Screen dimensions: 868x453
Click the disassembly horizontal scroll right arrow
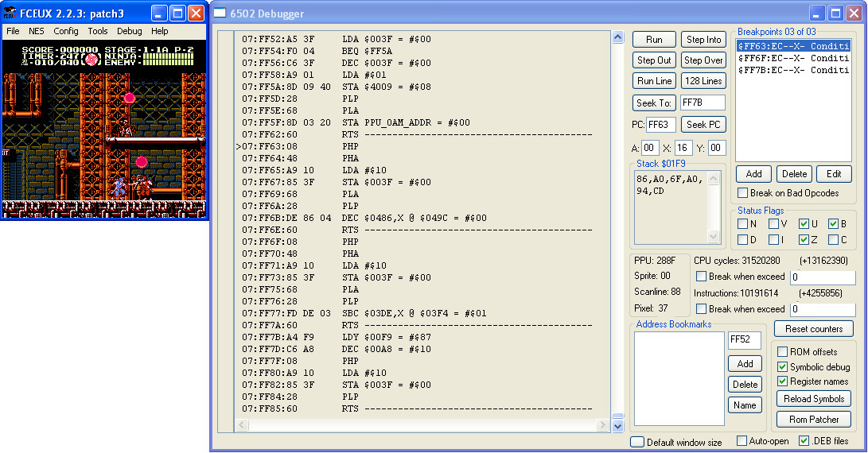[x=603, y=425]
